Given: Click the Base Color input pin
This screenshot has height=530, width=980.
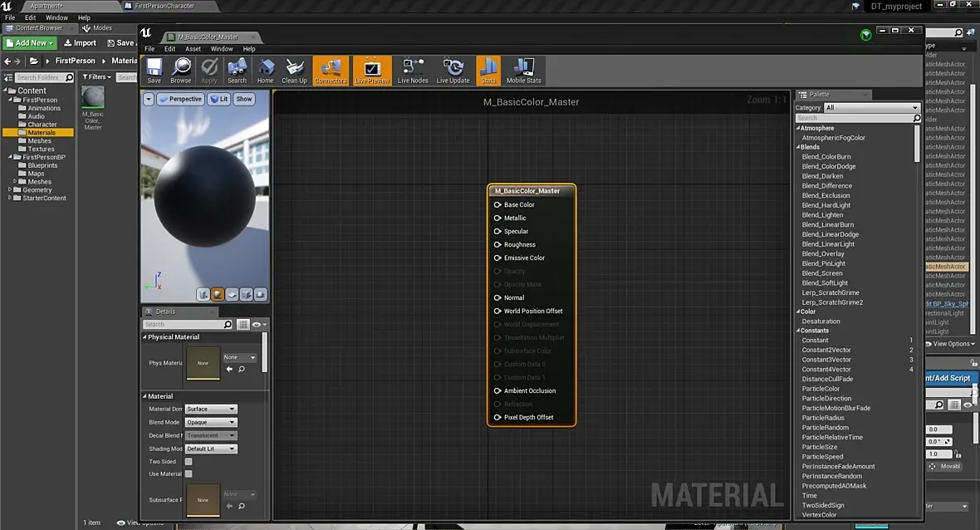Looking at the screenshot, I should coord(497,204).
